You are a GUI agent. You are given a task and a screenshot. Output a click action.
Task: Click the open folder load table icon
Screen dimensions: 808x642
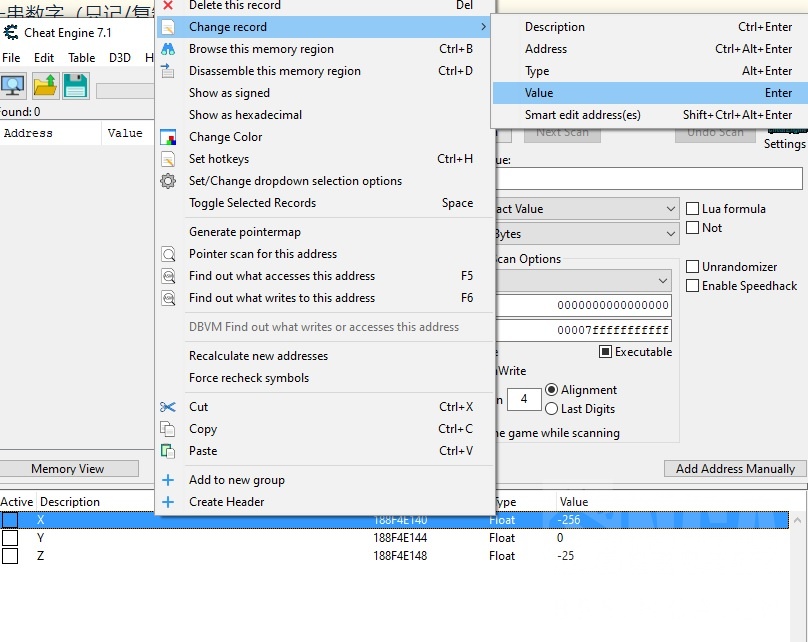coord(45,86)
